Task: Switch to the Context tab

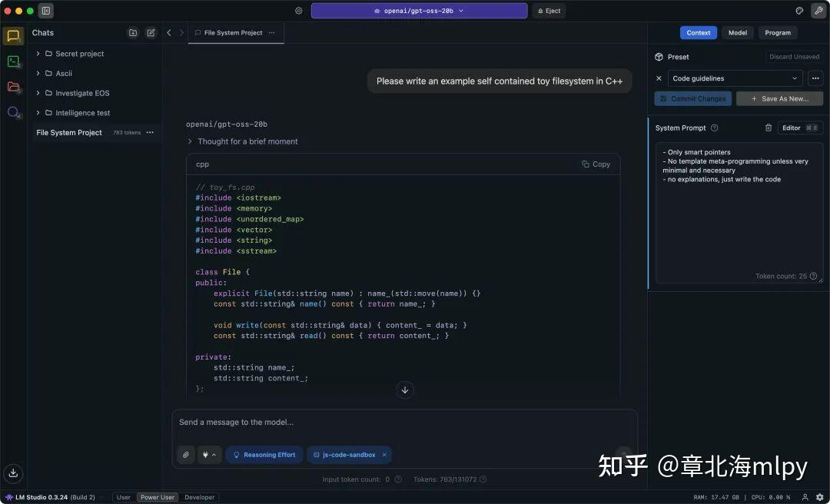Action: tap(698, 33)
